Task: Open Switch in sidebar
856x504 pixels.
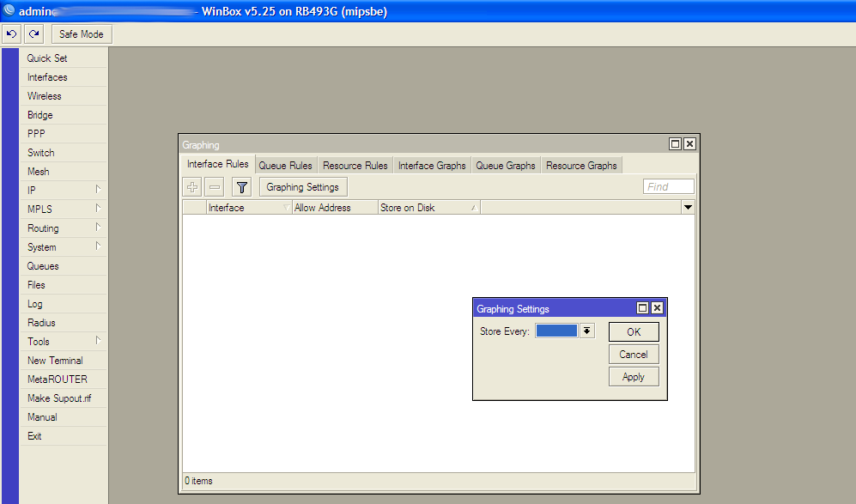Action: point(64,152)
